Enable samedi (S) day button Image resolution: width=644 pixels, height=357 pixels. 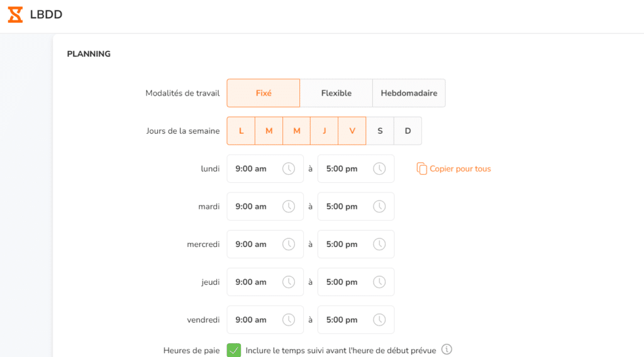pyautogui.click(x=380, y=131)
